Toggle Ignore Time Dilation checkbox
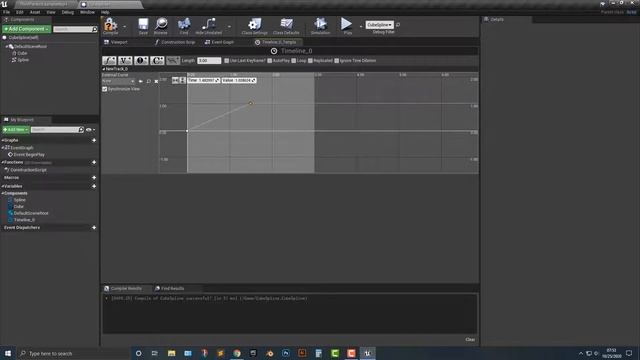 click(337, 60)
